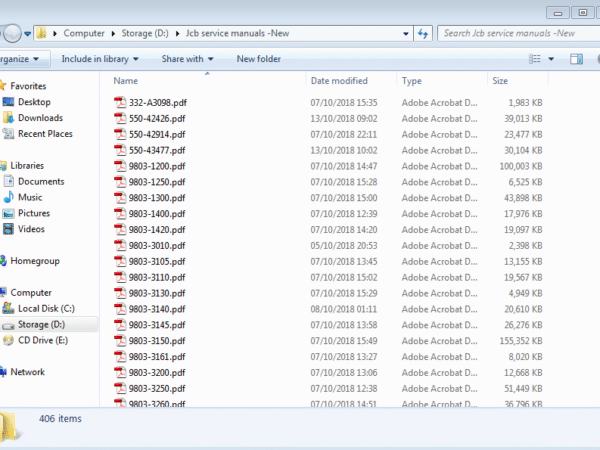Viewport: 600px width, 450px height.
Task: Click in the search box
Action: point(518,33)
